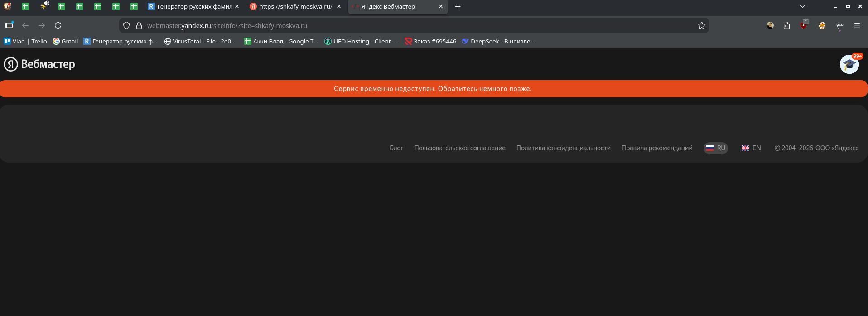The image size is (868, 316).
Task: Open the tiger-face extension icon
Action: 822,25
